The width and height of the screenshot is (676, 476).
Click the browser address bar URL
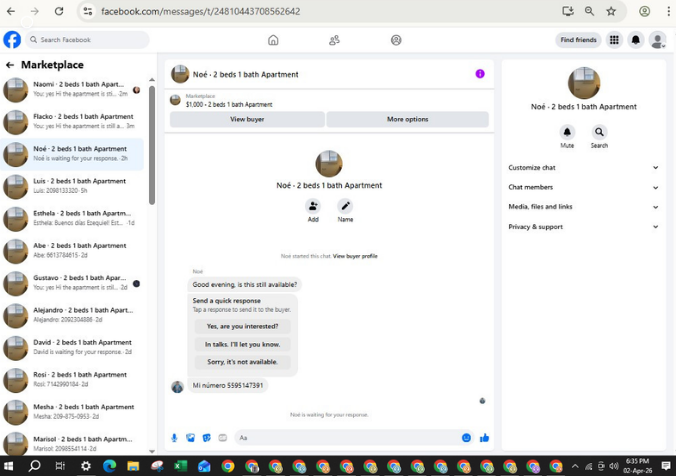pyautogui.click(x=200, y=12)
